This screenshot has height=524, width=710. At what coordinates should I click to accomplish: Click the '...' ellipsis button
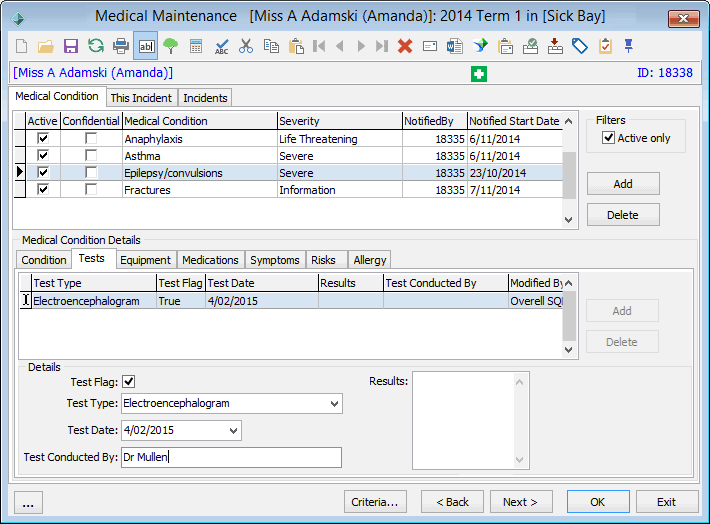pos(28,503)
